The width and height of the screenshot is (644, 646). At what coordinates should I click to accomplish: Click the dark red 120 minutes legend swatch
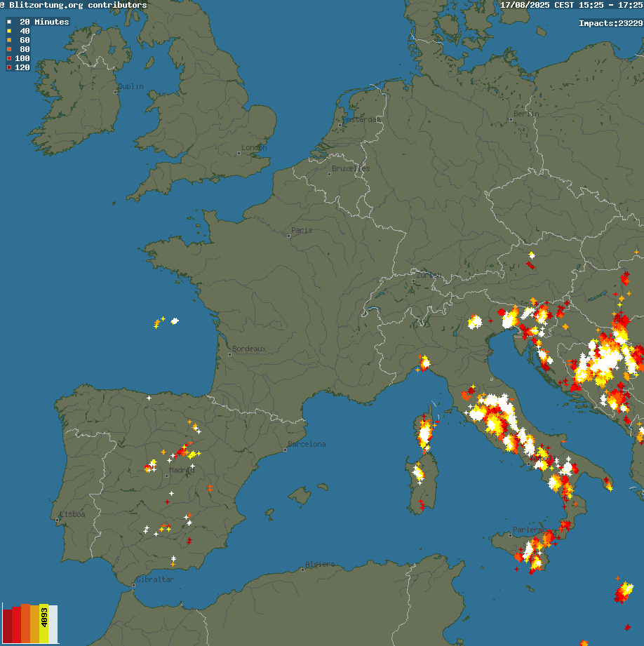click(x=9, y=67)
